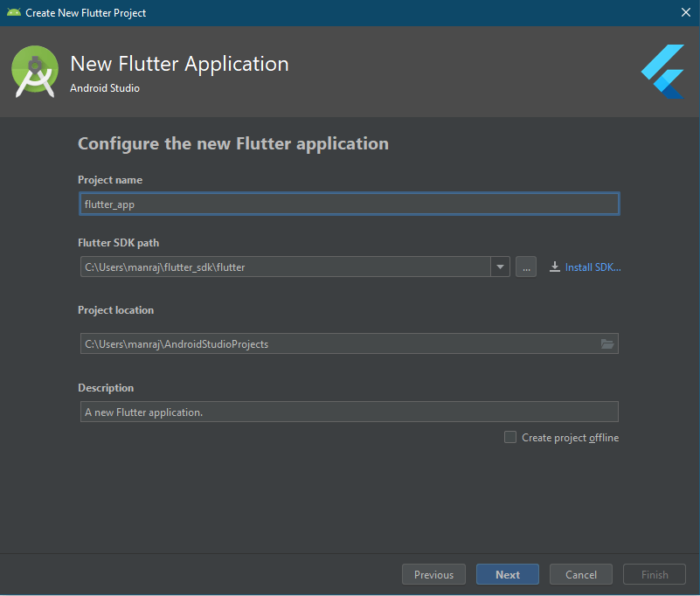The height and width of the screenshot is (596, 700).
Task: Click the Android Studio logo in the header
Action: [x=35, y=71]
